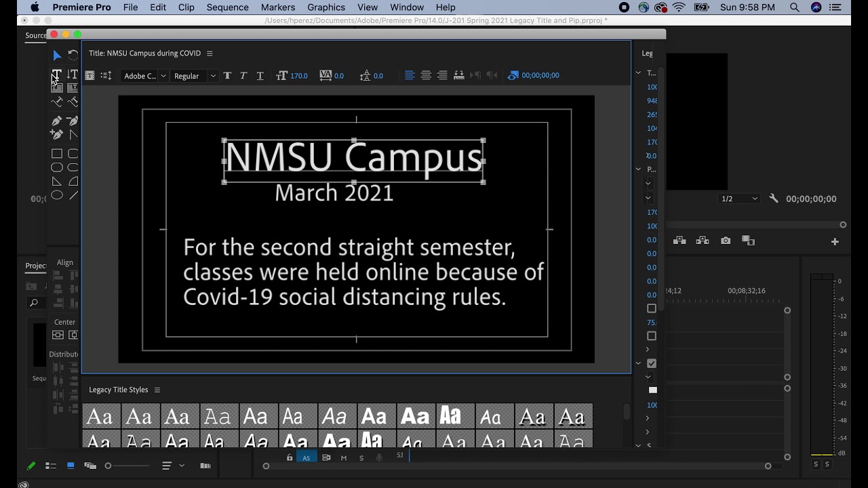This screenshot has height=488, width=868.
Task: Open the File menu
Action: tap(130, 7)
